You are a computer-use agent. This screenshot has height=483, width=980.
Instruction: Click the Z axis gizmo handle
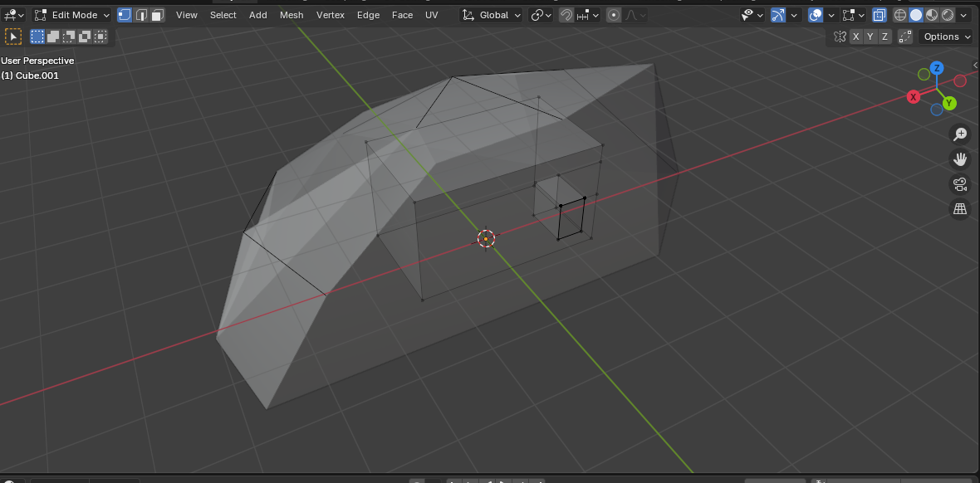pyautogui.click(x=936, y=68)
